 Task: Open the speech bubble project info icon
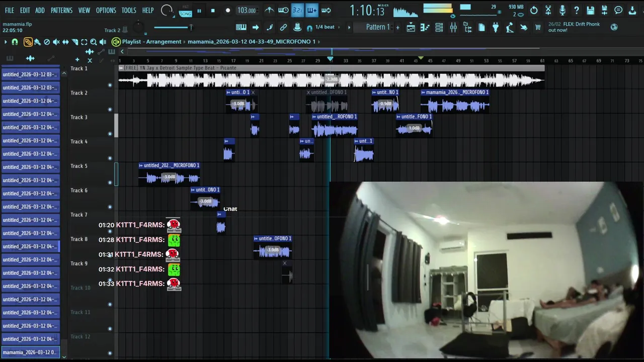point(618,11)
